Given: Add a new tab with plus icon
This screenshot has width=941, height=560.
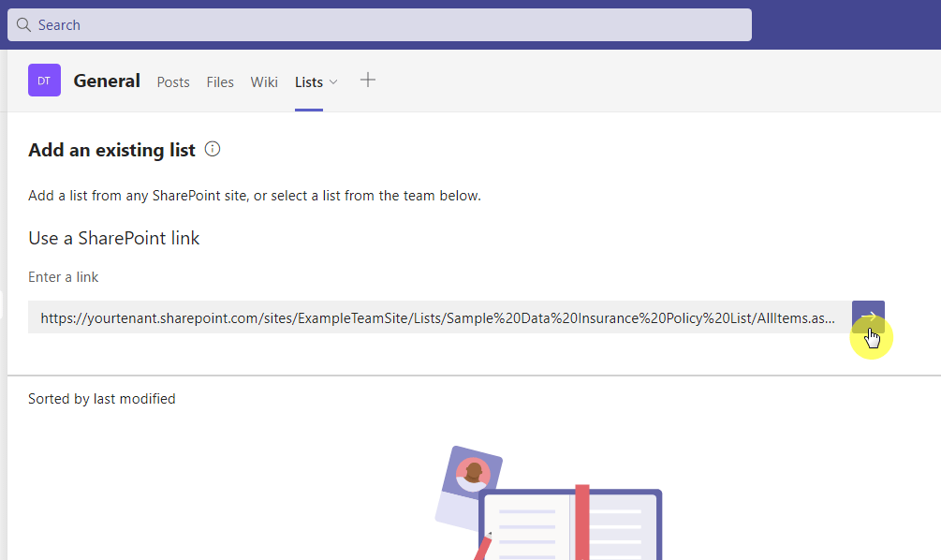Looking at the screenshot, I should [368, 80].
